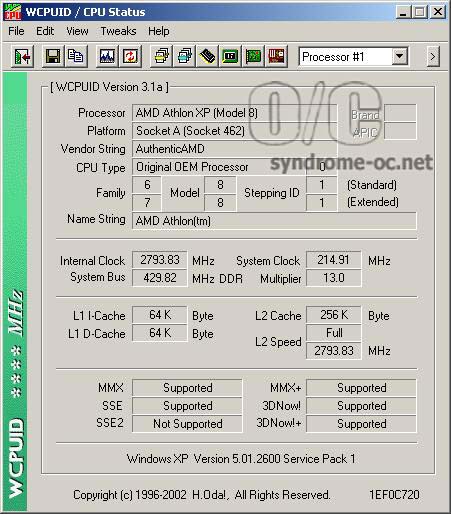Click the Vendor String AuthenticAMD
451x514 pixels.
pos(235,149)
